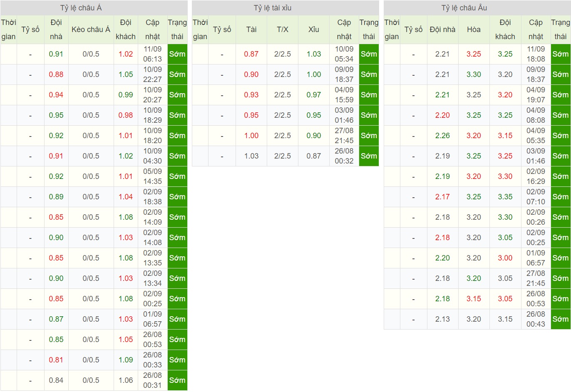Click the 'Tỷ lệ tài xỉu' table title
571x392 pixels.
click(273, 8)
